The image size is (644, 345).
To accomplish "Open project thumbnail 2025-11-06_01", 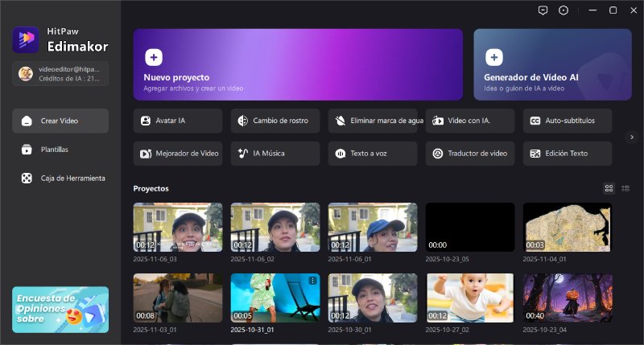I will pos(373,227).
